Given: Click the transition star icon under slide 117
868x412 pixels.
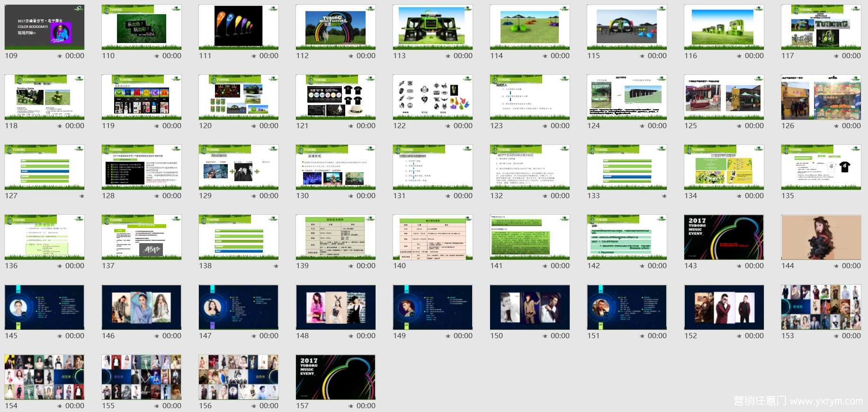Looking at the screenshot, I should coord(836,56).
